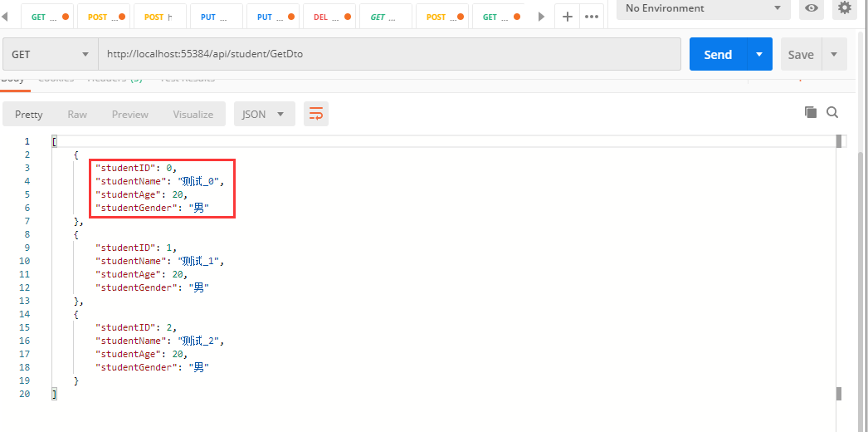The image size is (868, 432).
Task: Open the PUT tab with orange dot
Action: tap(271, 17)
